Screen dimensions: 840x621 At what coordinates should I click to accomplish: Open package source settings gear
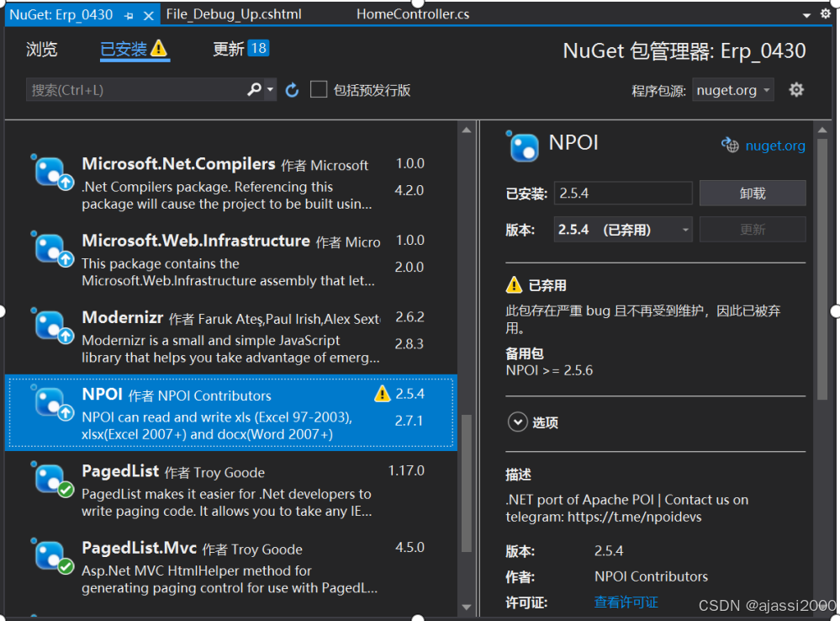(796, 89)
